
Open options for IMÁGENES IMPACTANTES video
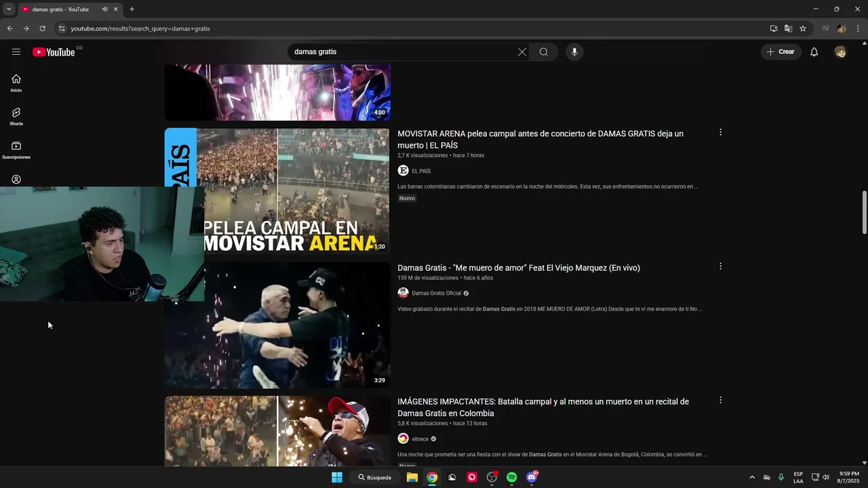720,400
